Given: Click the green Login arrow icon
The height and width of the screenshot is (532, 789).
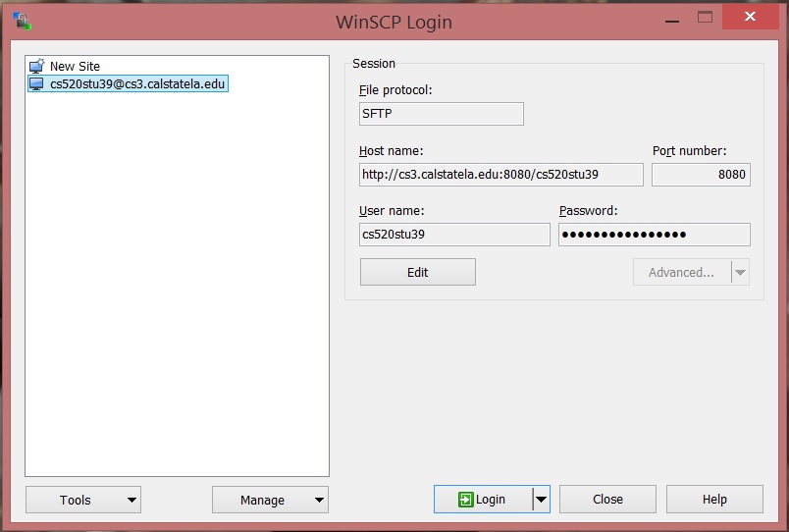Looking at the screenshot, I should click(x=465, y=500).
